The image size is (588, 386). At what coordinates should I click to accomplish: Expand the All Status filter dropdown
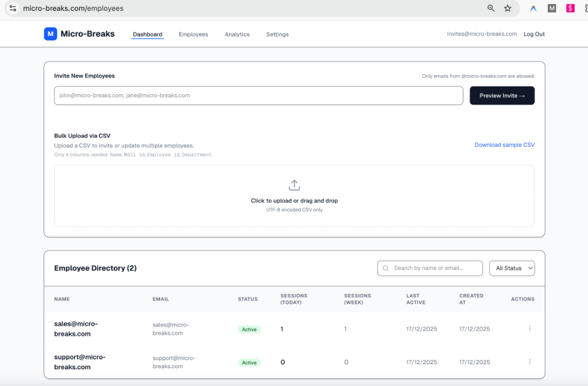pos(512,268)
